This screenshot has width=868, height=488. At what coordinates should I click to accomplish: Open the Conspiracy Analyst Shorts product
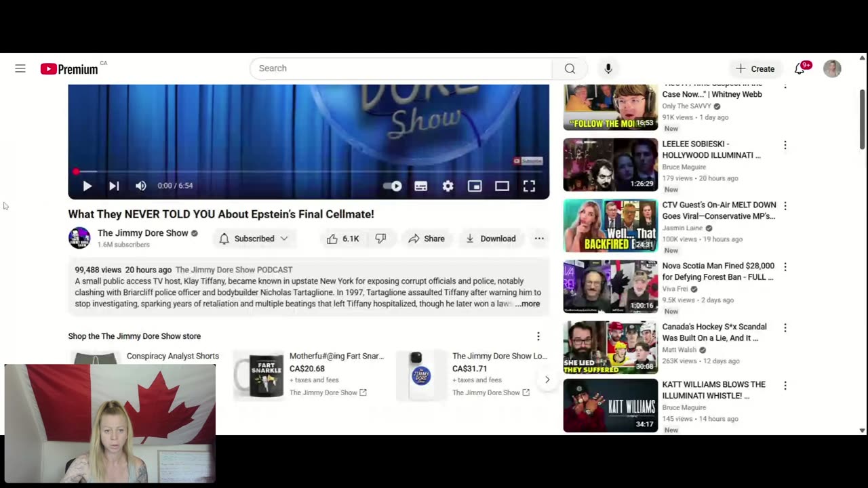173,356
